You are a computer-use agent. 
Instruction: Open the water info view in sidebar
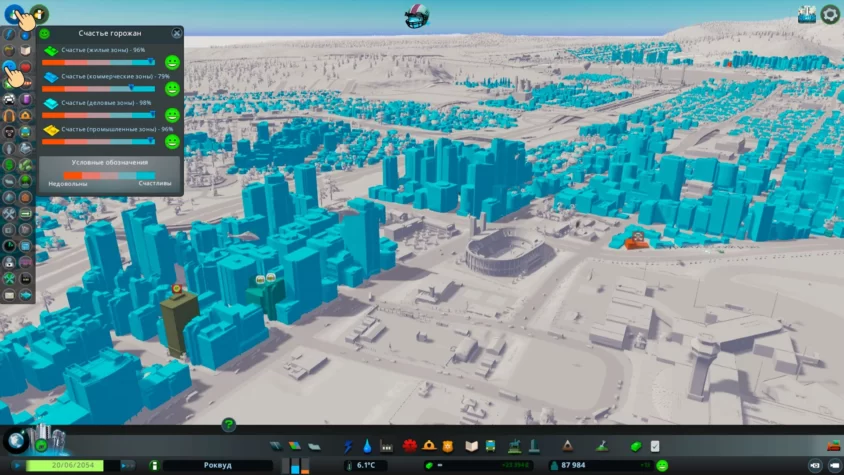[x=25, y=35]
